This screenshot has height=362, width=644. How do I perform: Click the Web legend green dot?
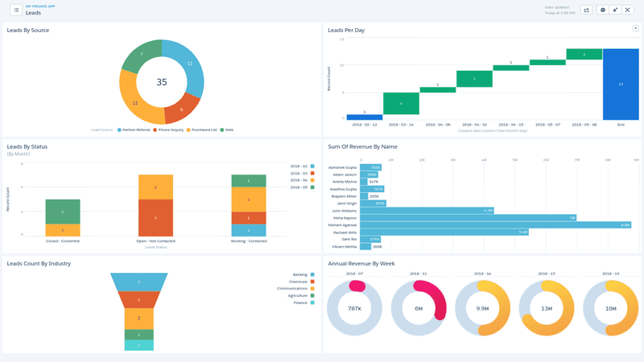(x=222, y=130)
